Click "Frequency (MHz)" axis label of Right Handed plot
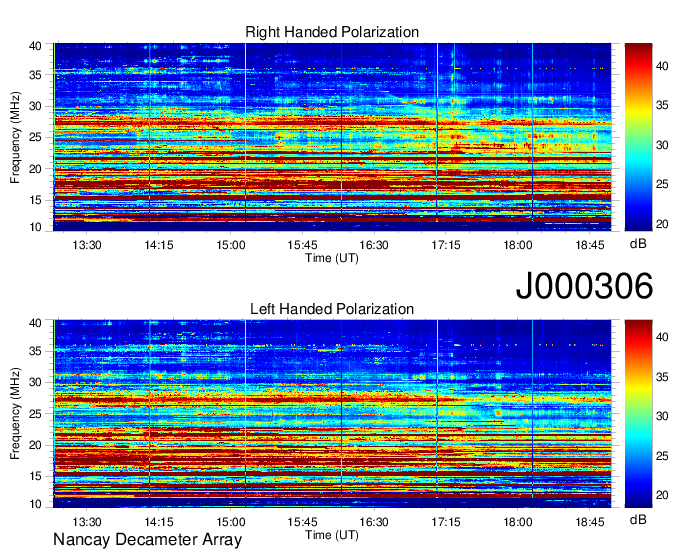680x552 pixels. click(15, 137)
